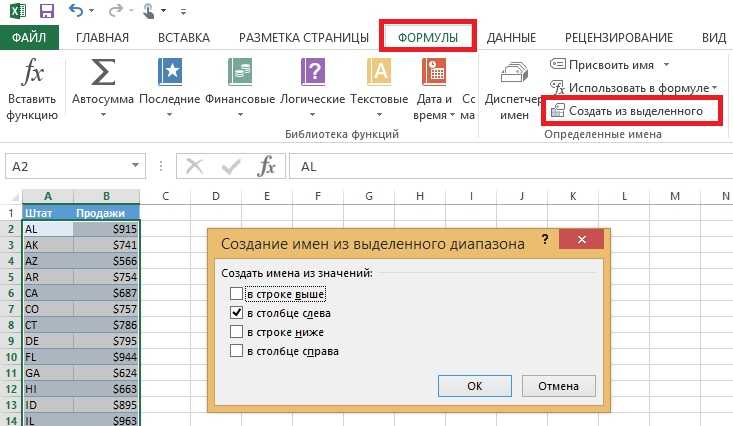
Task: Click cell containing 'Штат'
Action: (48, 213)
